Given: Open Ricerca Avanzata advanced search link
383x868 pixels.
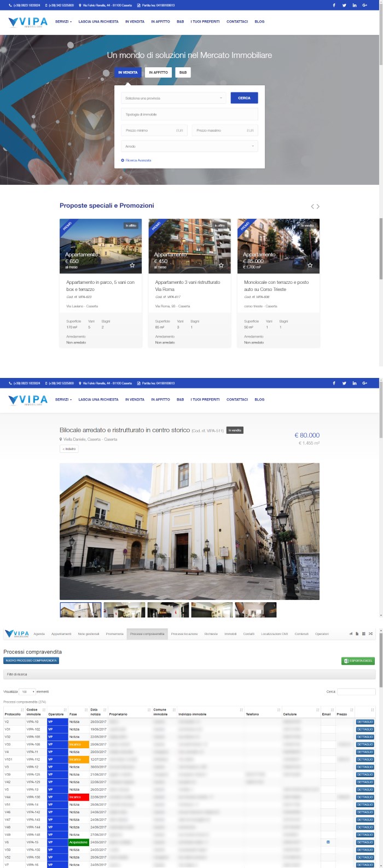Looking at the screenshot, I should coord(136,160).
